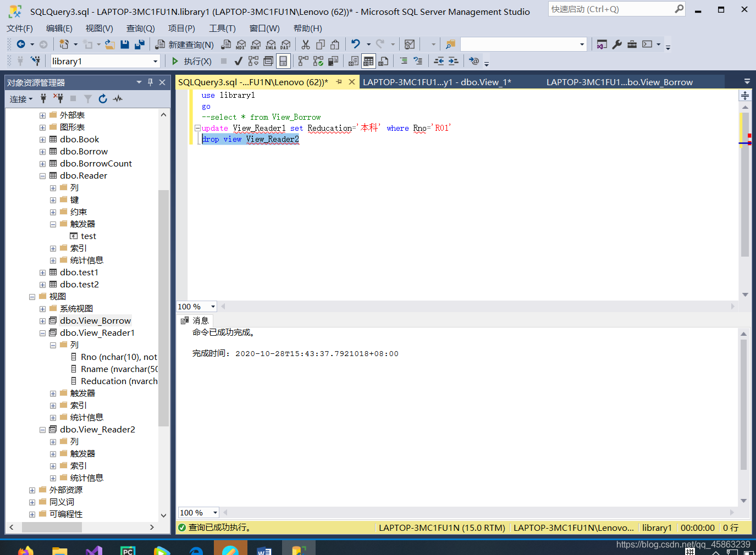Click the Copy icon in toolbar
The height and width of the screenshot is (555, 756).
point(321,45)
